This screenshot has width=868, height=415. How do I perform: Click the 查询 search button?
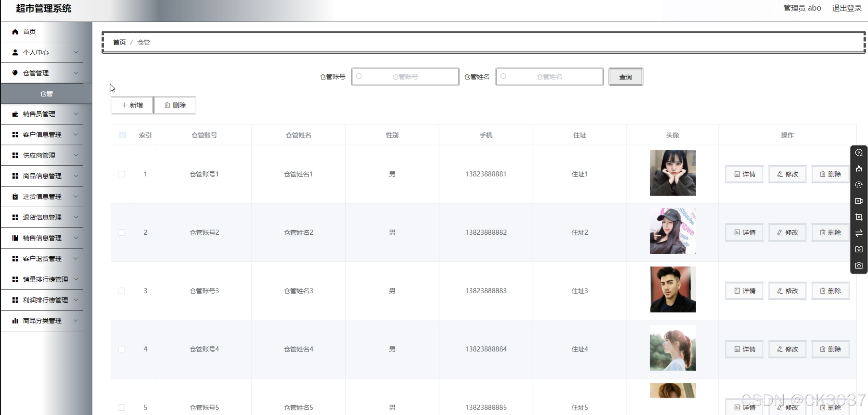625,76
